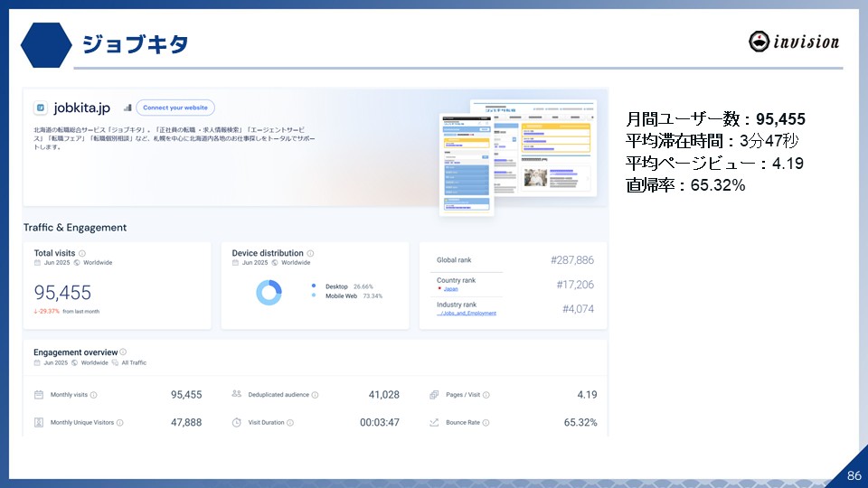The width and height of the screenshot is (868, 488).
Task: Click the 平均ページビュー summary line
Action: 714,164
